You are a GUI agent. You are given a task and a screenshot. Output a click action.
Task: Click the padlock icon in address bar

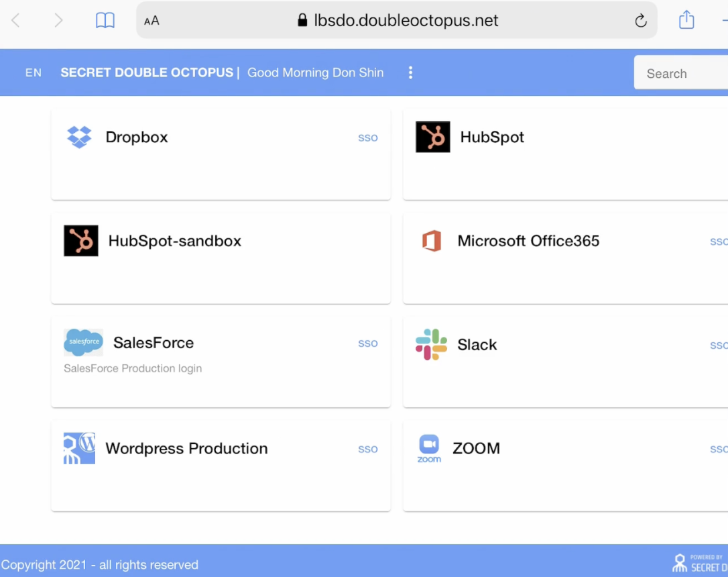302,20
